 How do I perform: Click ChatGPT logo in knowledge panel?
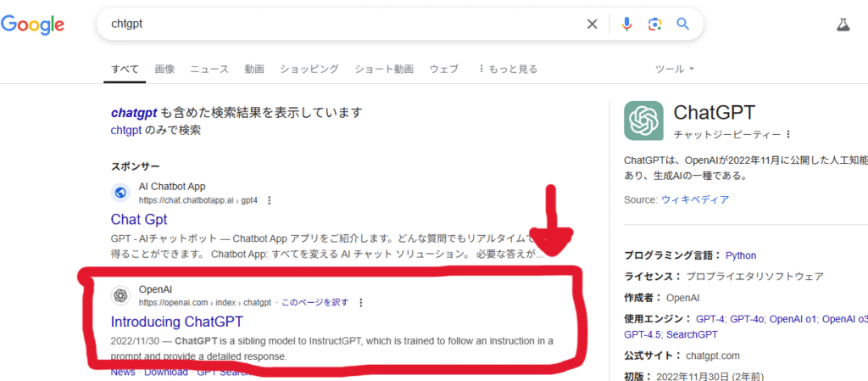(x=643, y=120)
